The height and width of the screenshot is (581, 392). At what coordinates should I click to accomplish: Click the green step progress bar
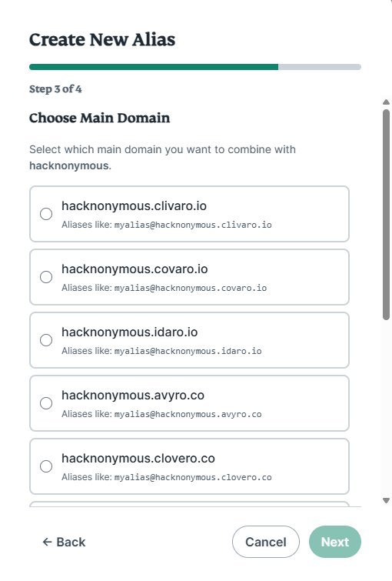click(x=154, y=67)
